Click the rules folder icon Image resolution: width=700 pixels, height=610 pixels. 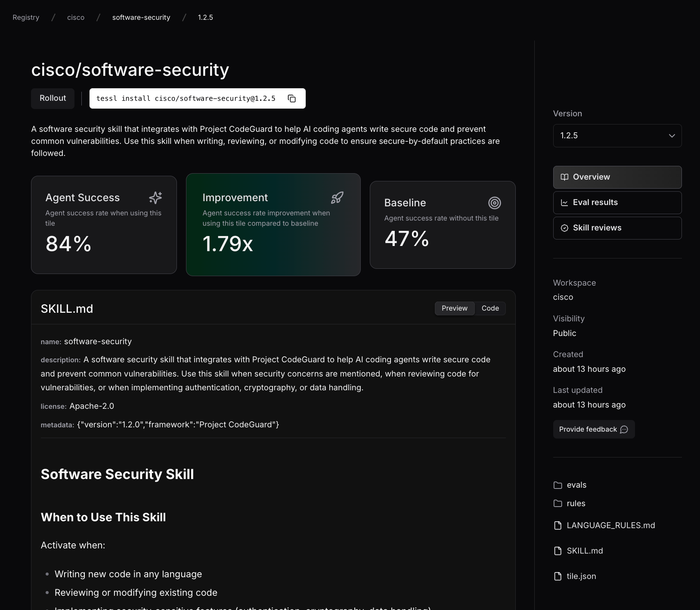(x=558, y=504)
